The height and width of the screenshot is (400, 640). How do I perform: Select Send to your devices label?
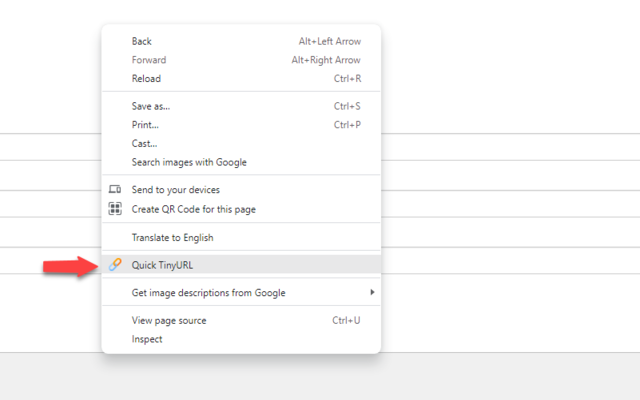[x=176, y=190]
